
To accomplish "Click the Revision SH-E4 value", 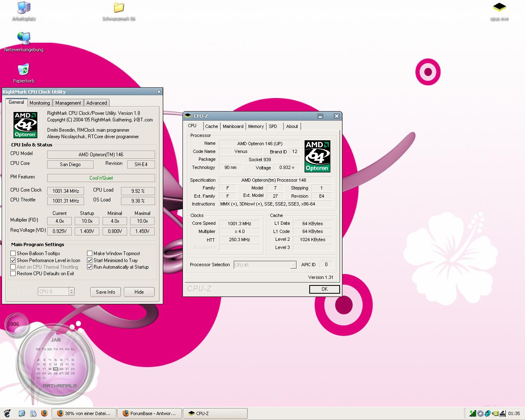I will click(x=141, y=164).
